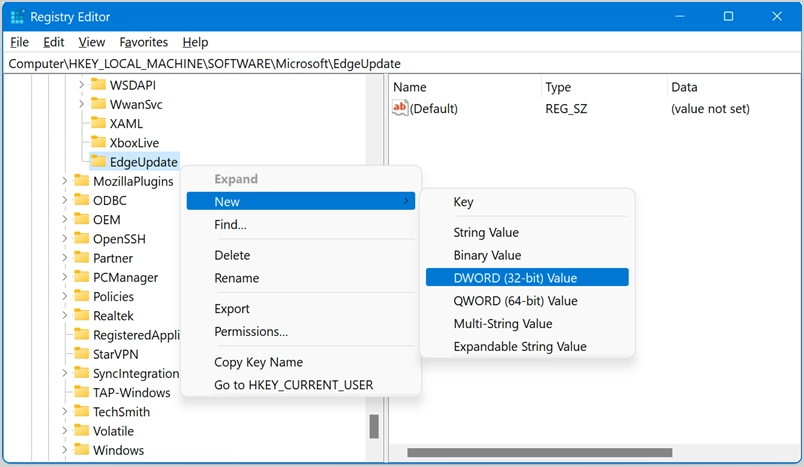Screen dimensions: 804x467
Task: Click the WSDAPI folder icon
Action: 98,85
